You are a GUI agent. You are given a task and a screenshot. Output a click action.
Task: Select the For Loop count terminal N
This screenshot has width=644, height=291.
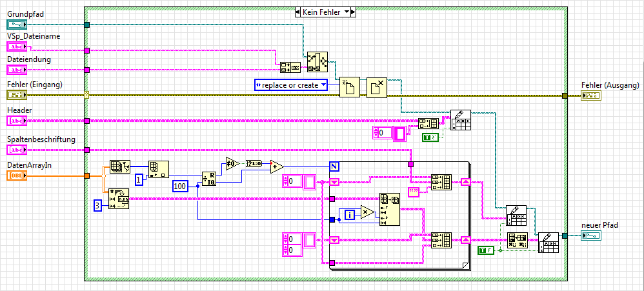(334, 166)
